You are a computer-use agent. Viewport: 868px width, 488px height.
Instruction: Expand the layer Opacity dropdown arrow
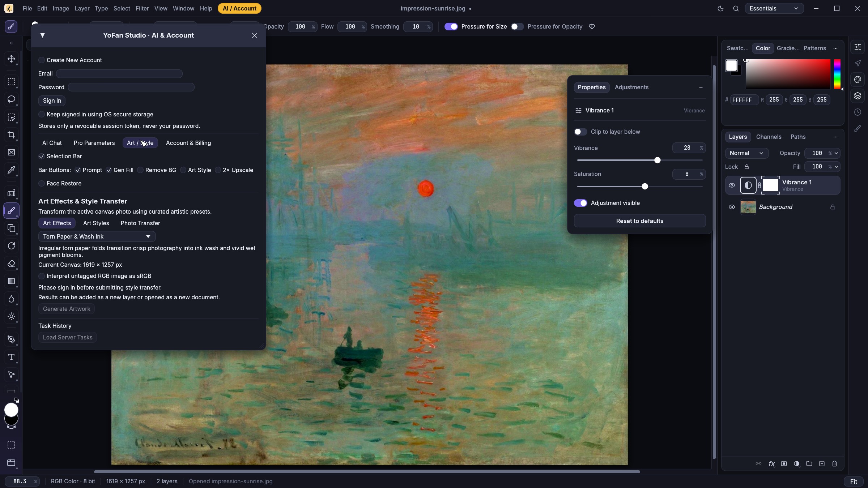[836, 153]
